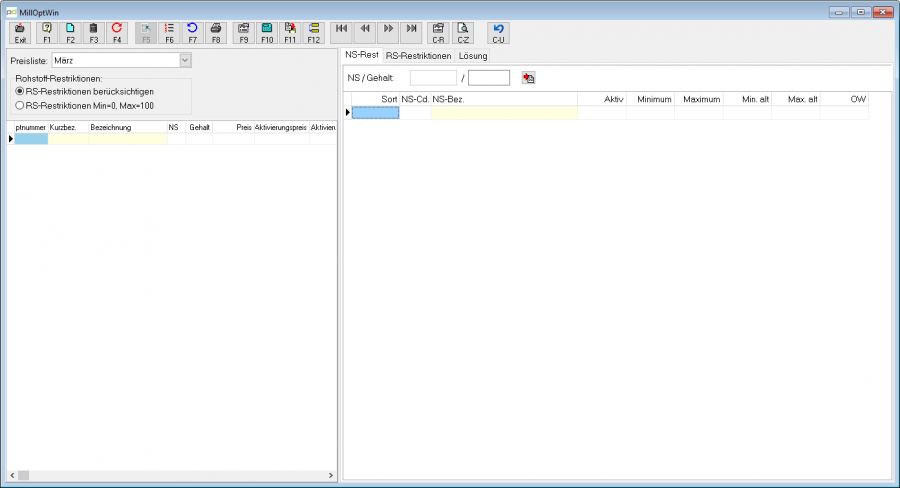Open the Preisliste dropdown

pyautogui.click(x=185, y=60)
